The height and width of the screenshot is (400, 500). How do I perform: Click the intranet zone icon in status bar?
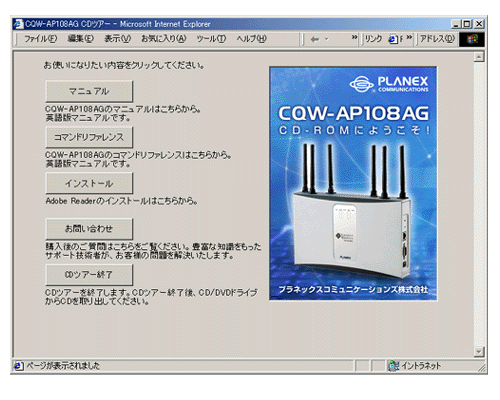(394, 366)
